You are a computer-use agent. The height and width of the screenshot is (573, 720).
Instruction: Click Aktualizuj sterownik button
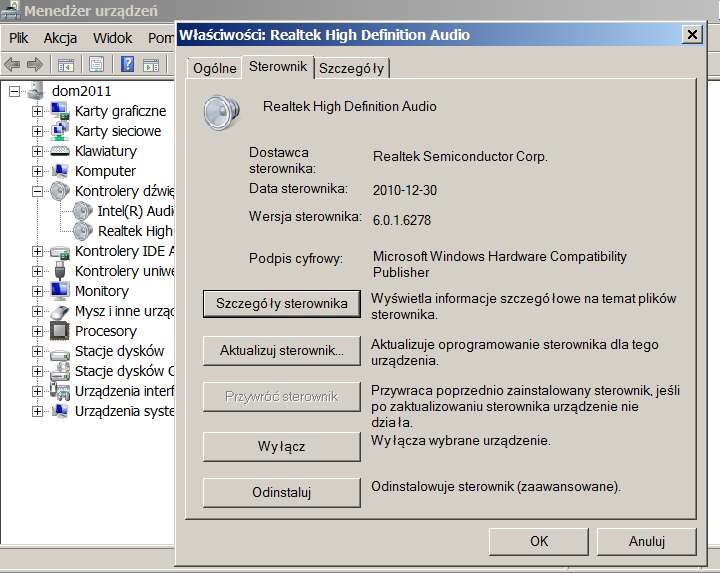(x=281, y=351)
